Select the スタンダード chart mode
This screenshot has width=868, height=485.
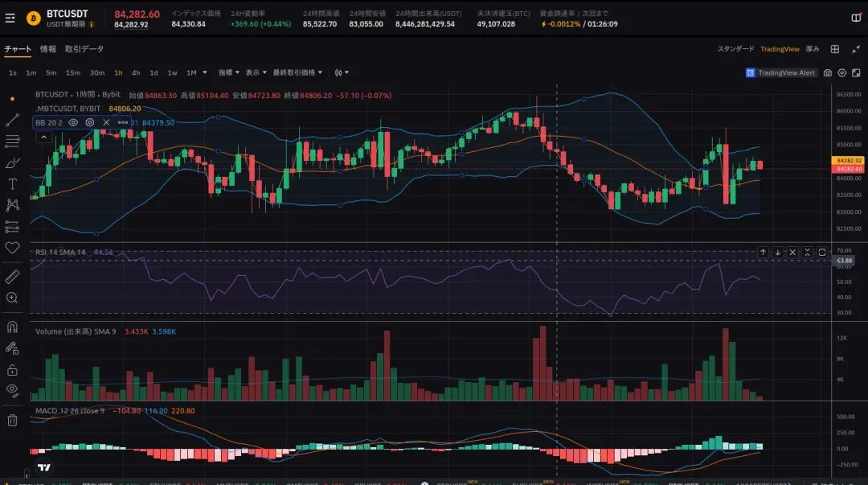coord(735,49)
